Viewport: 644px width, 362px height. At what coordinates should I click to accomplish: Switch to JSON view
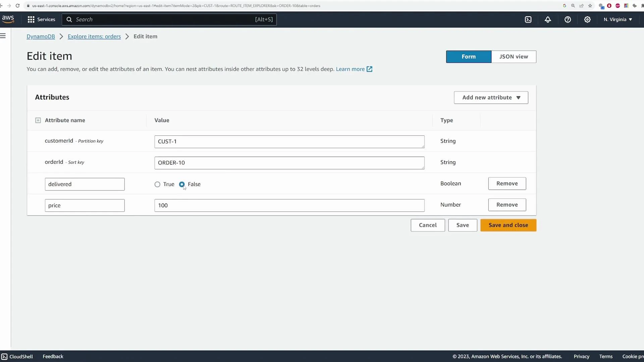coord(514,57)
